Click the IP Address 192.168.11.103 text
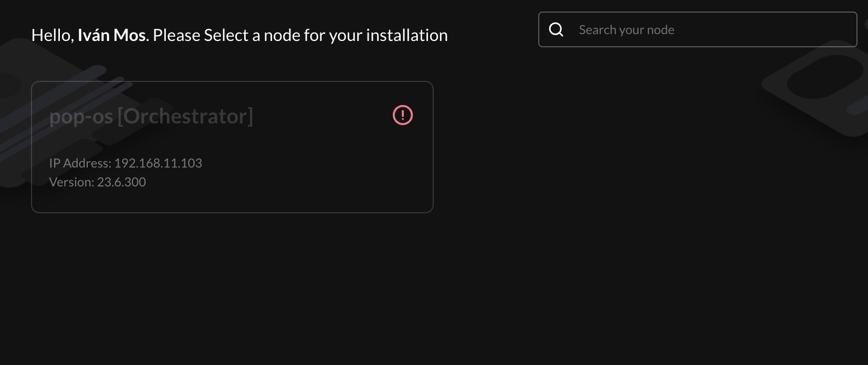The width and height of the screenshot is (868, 365). pos(126,163)
